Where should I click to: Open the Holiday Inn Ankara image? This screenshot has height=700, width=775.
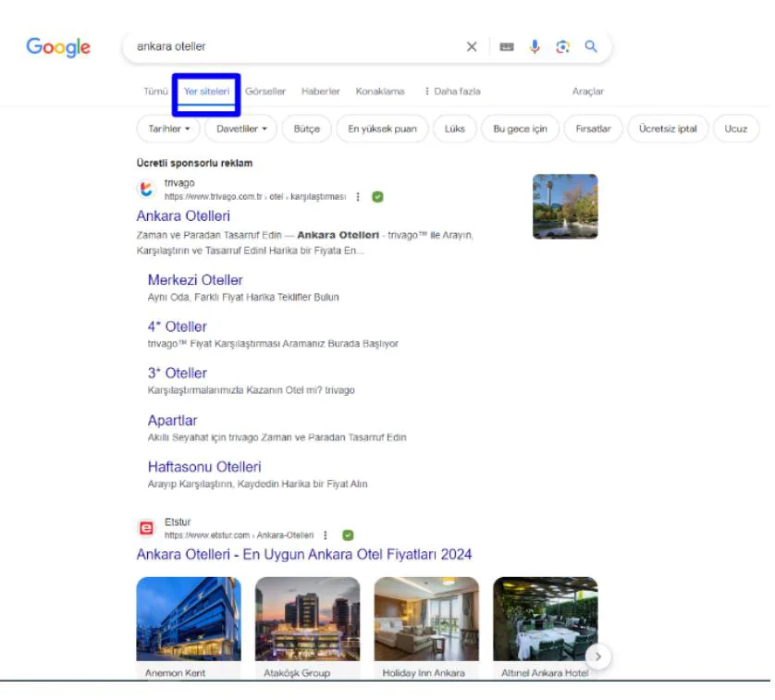(x=426, y=619)
